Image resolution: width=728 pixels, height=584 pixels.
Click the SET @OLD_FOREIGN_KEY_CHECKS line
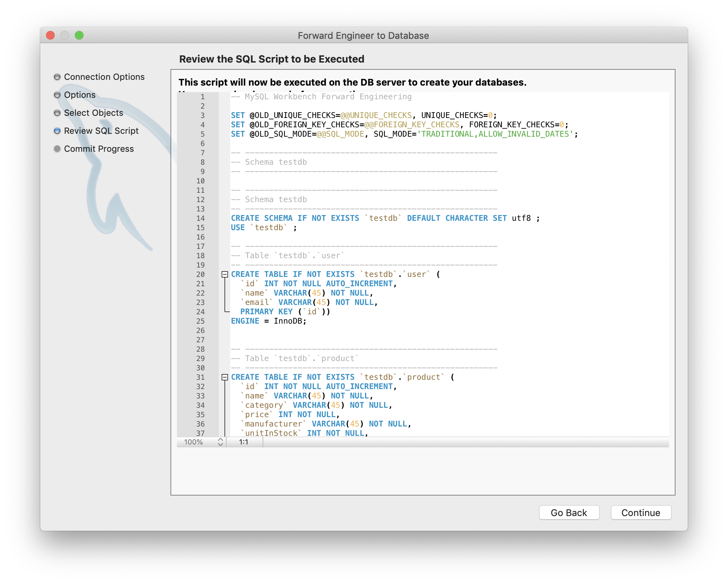[400, 125]
